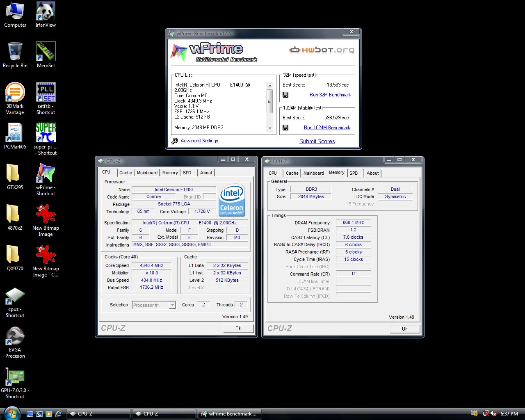Click the Core Voltage 1.728 V field
The width and height of the screenshot is (525, 420).
202,211
